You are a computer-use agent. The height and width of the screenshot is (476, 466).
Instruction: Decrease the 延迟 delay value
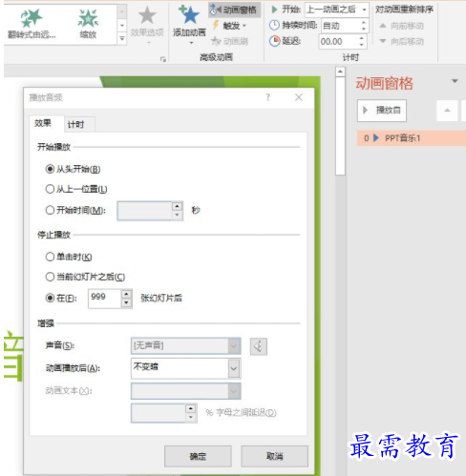point(361,45)
